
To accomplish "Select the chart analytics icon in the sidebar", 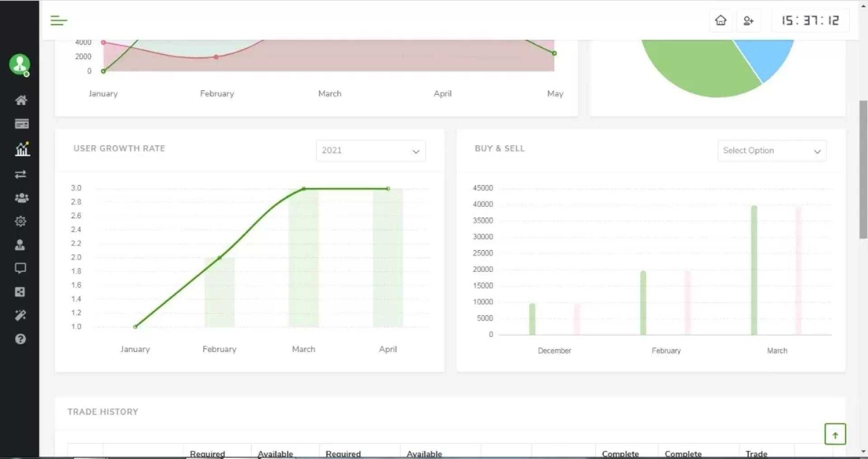I will 22,149.
